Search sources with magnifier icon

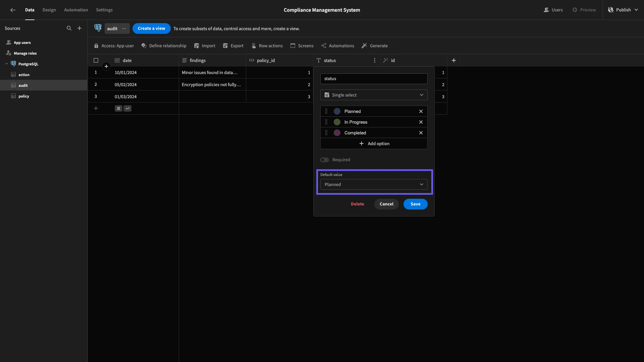tap(69, 28)
